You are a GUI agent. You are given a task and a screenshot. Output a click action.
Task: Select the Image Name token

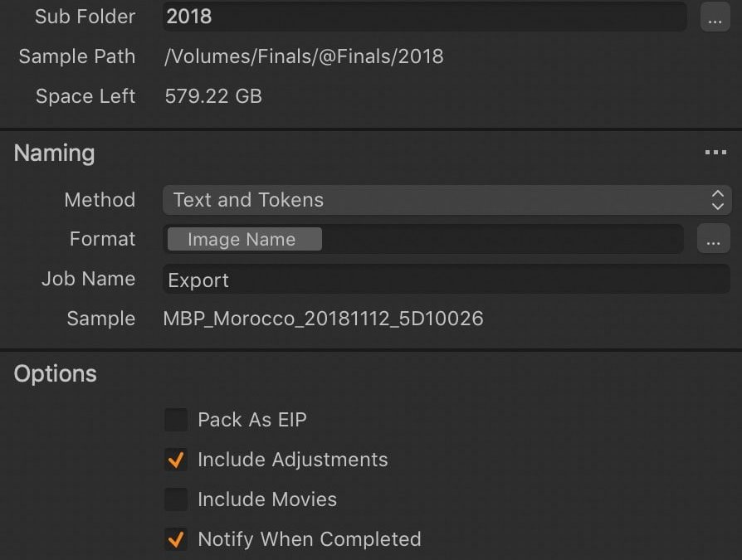[244, 240]
